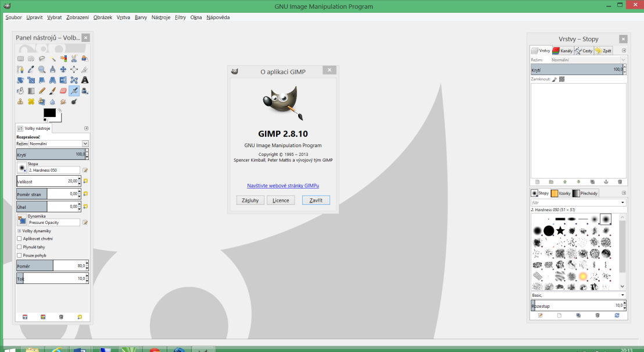Image resolution: width=644 pixels, height=352 pixels.
Task: Switch to the Přechody tab
Action: 585,193
